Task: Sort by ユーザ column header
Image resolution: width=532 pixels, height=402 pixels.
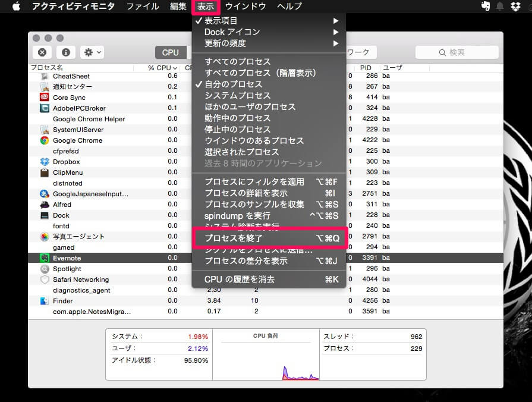Action: [404, 68]
